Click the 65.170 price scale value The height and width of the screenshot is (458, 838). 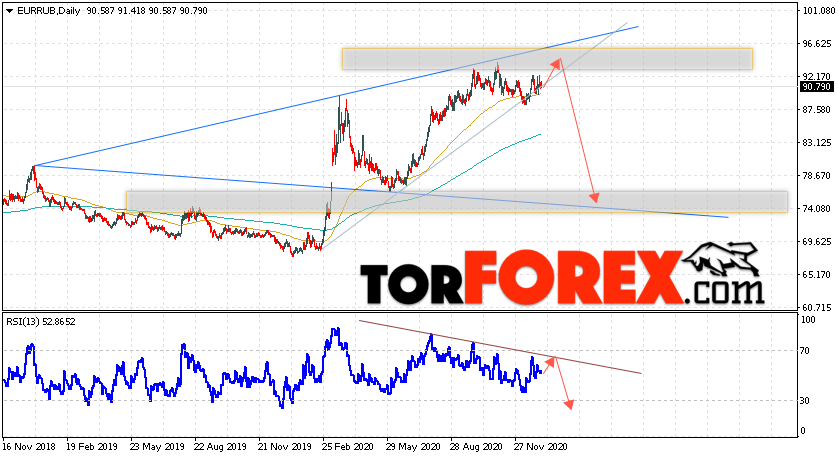(x=818, y=275)
